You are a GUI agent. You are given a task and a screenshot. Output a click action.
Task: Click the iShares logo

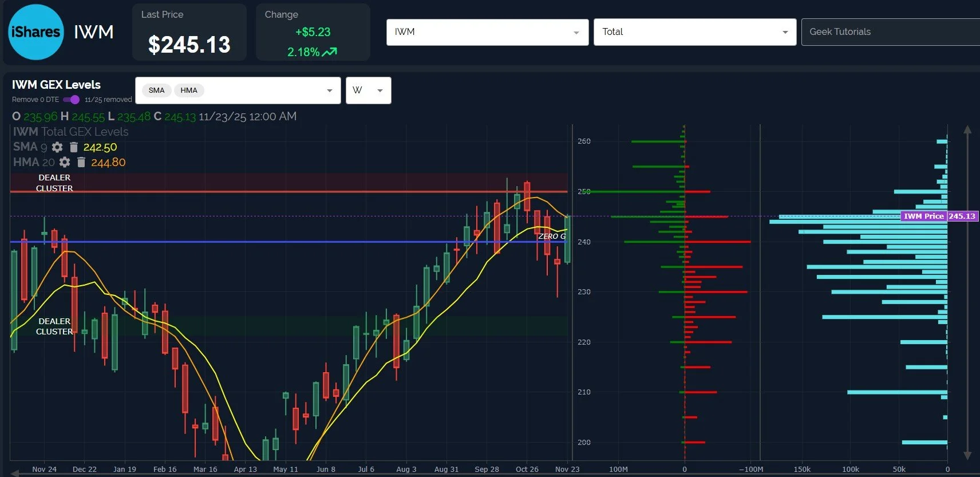35,32
